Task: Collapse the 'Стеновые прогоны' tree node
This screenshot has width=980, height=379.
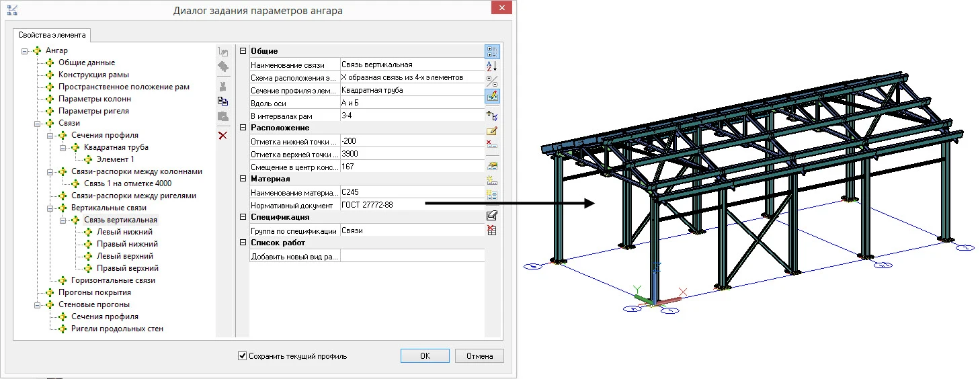Action: pyautogui.click(x=38, y=304)
